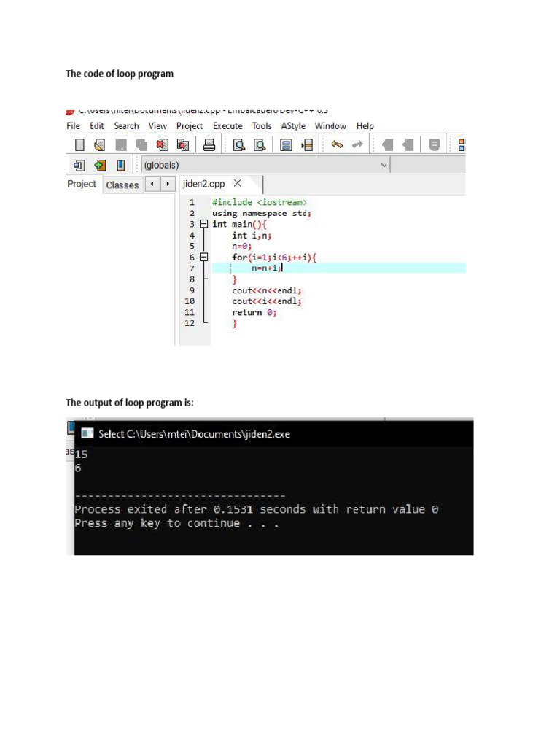Open the Execute menu

point(227,125)
